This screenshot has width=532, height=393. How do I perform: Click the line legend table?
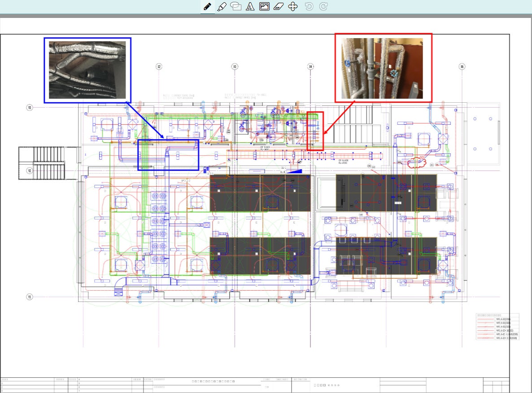click(497, 327)
